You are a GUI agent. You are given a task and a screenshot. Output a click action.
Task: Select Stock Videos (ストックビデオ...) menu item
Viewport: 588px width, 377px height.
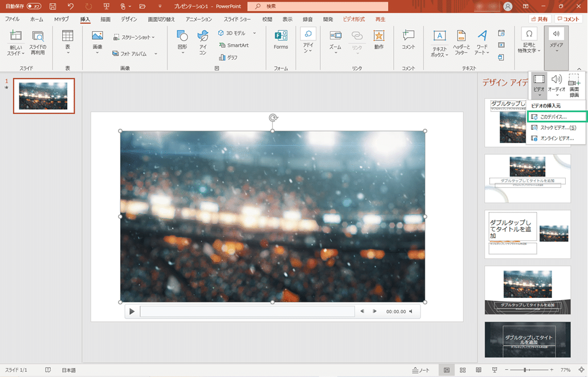[556, 128]
